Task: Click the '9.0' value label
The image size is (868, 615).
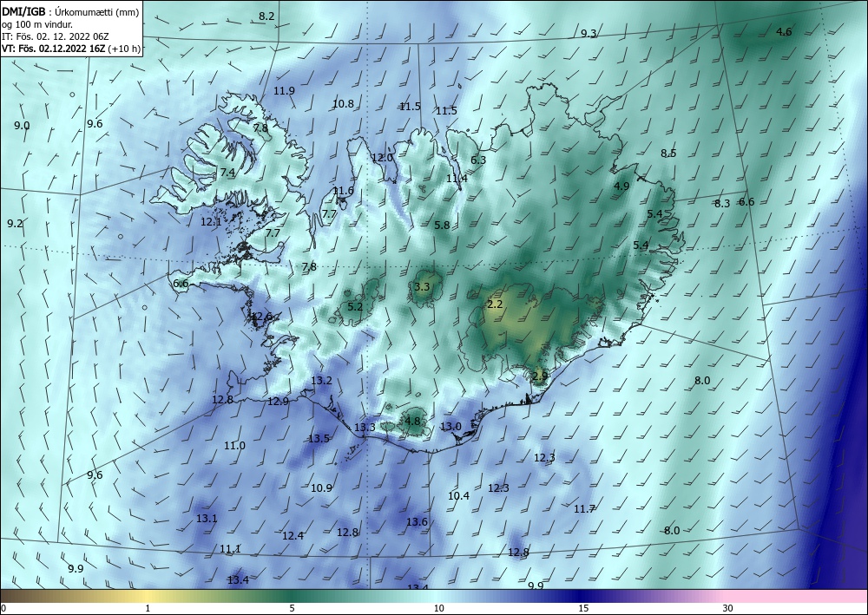Action: [23, 126]
